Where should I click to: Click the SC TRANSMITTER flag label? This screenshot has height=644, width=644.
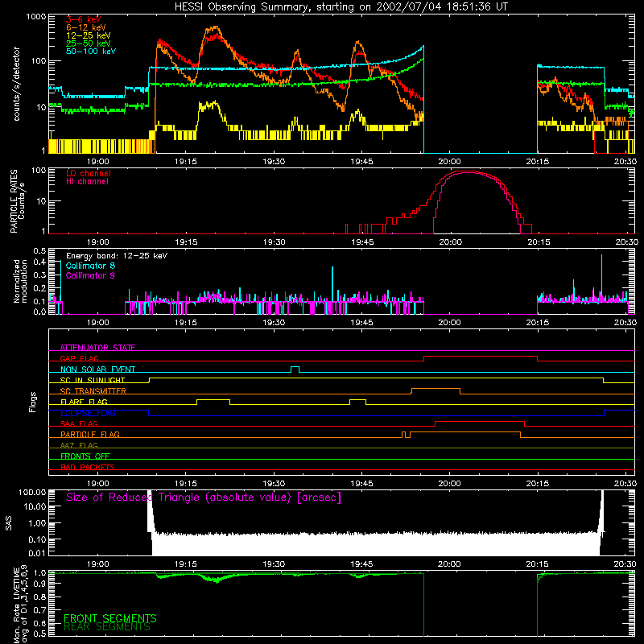click(93, 390)
